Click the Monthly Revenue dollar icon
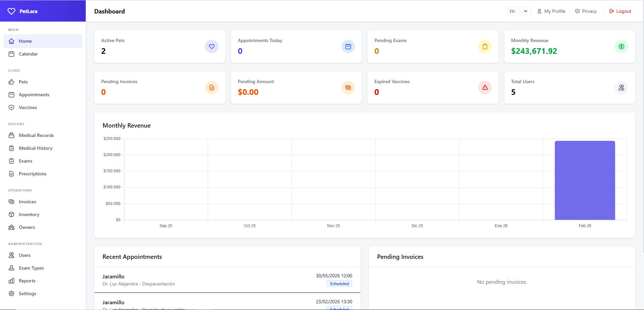 [x=621, y=46]
